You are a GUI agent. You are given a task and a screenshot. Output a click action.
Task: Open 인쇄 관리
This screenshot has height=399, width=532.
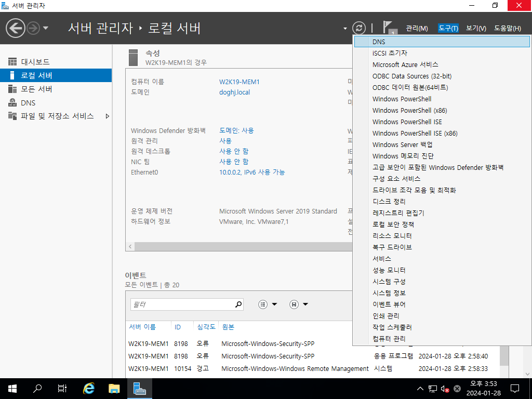(x=442, y=316)
